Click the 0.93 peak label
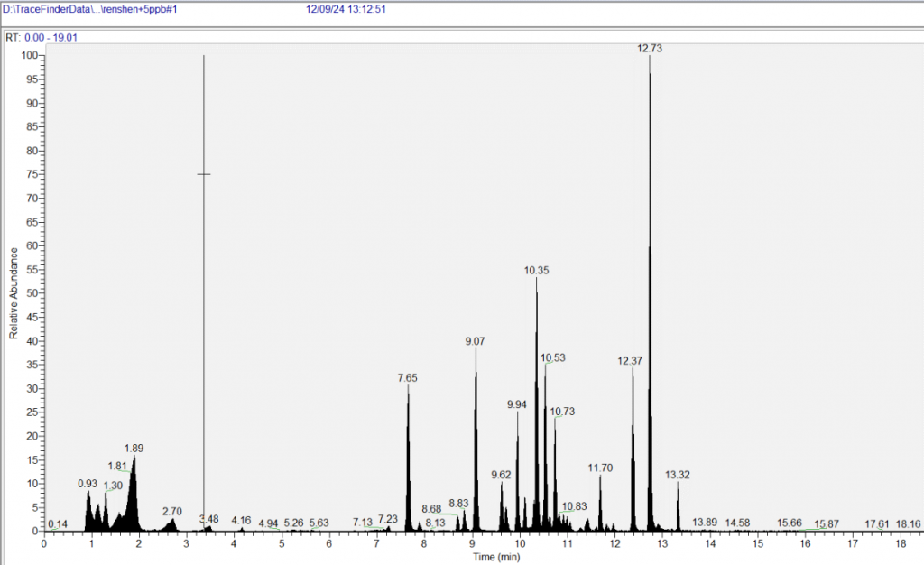924x565 pixels. coord(88,484)
